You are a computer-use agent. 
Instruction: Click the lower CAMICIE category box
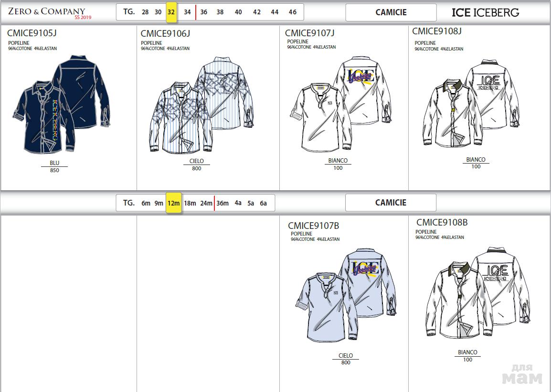point(391,203)
